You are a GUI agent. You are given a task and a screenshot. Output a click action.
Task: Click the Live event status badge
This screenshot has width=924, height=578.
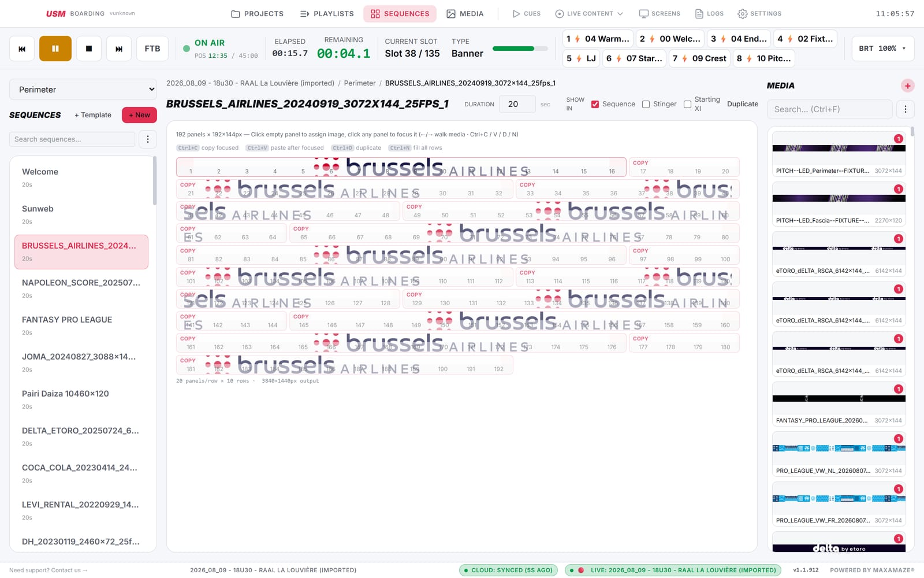673,570
